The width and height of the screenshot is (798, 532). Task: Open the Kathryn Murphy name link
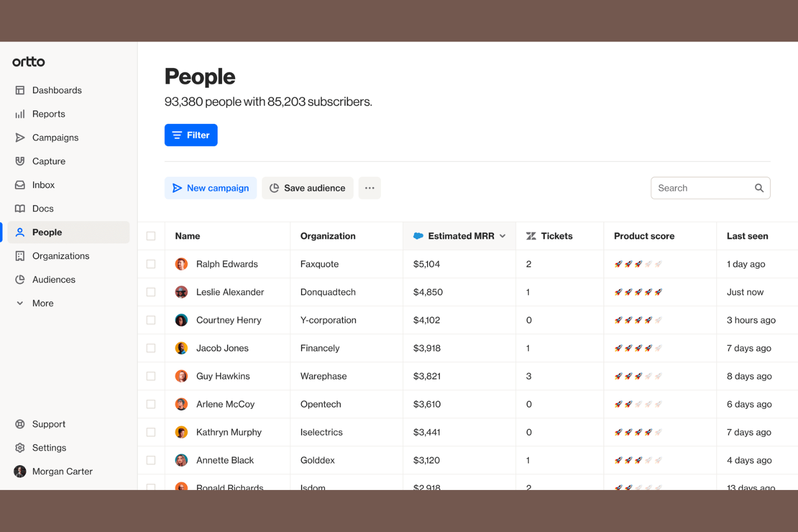(x=229, y=432)
